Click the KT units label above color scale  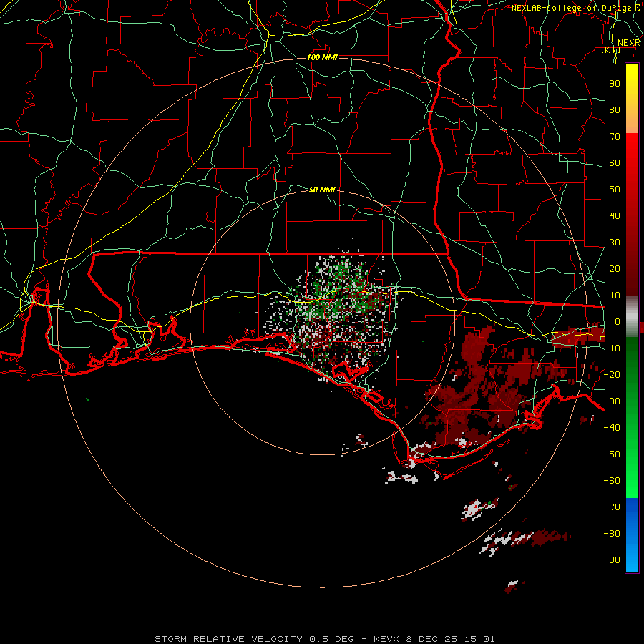[611, 49]
